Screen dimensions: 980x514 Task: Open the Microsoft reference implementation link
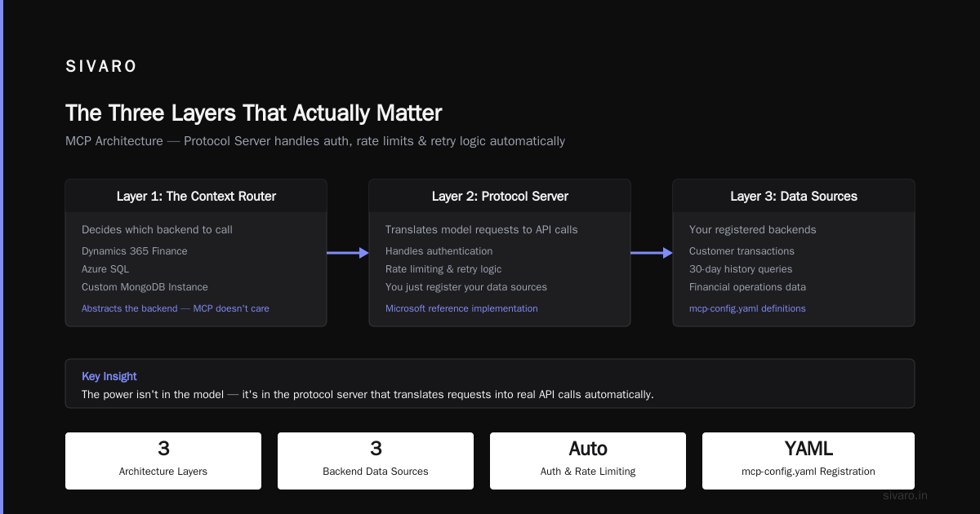click(x=461, y=308)
